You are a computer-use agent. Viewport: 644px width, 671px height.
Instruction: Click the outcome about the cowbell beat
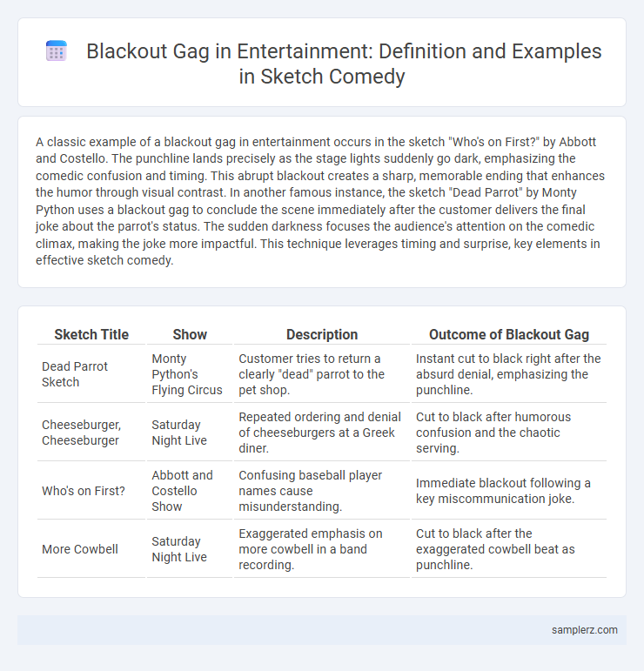[x=509, y=548]
